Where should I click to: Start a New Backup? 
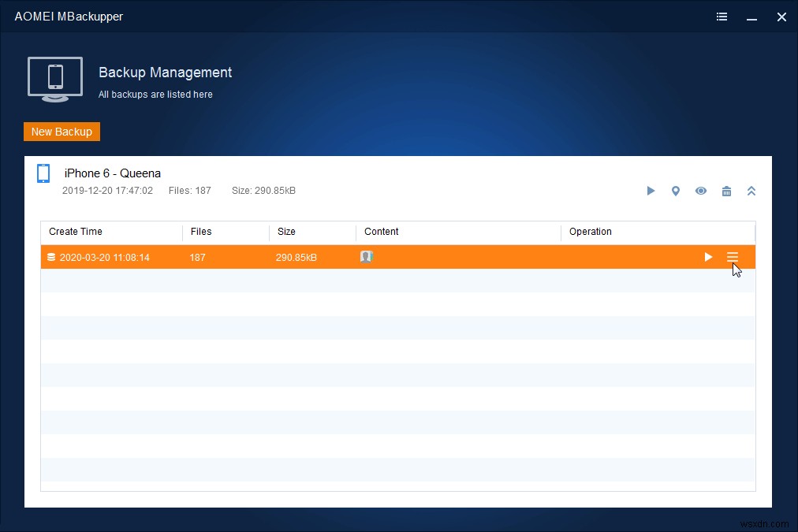point(62,132)
